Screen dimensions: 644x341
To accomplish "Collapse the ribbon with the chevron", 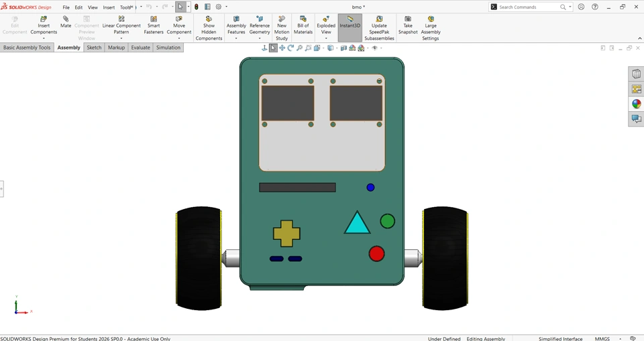I will (x=639, y=38).
